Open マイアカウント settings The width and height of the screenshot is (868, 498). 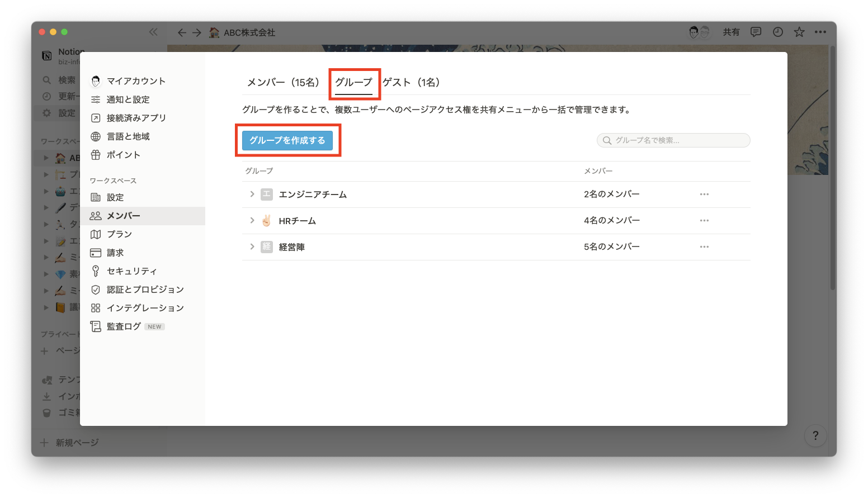[143, 81]
